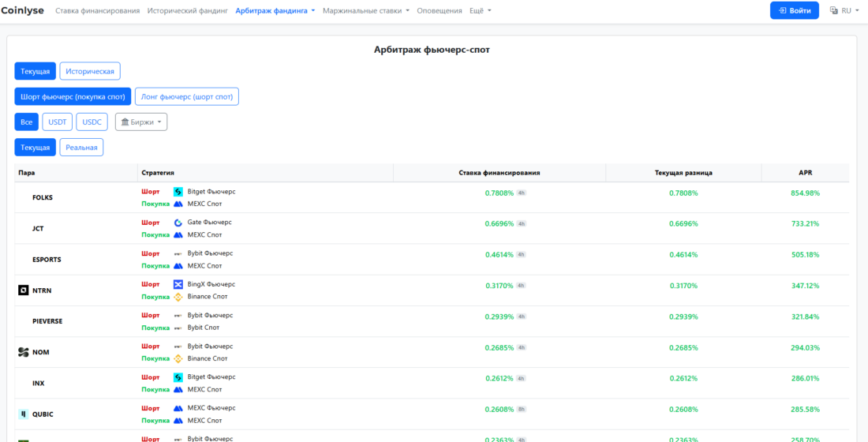Open Ставка финансирования page
Image resolution: width=868 pixels, height=442 pixels.
[97, 10]
